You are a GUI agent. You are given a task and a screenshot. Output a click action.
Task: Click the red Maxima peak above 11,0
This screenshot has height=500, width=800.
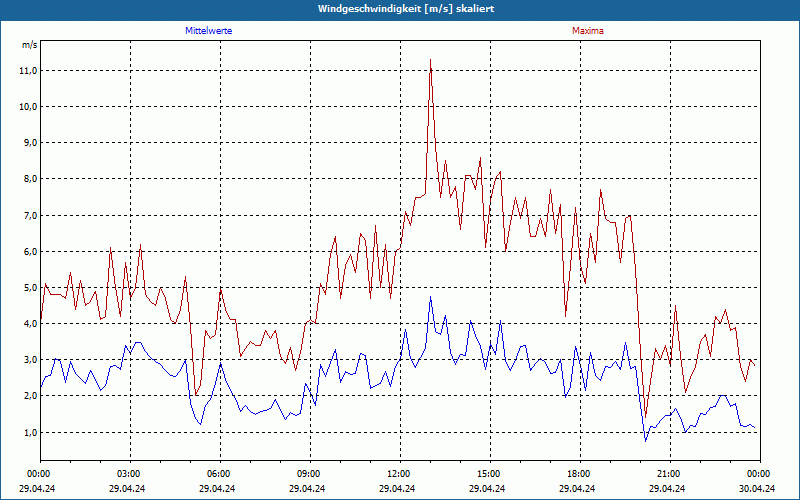[x=431, y=60]
